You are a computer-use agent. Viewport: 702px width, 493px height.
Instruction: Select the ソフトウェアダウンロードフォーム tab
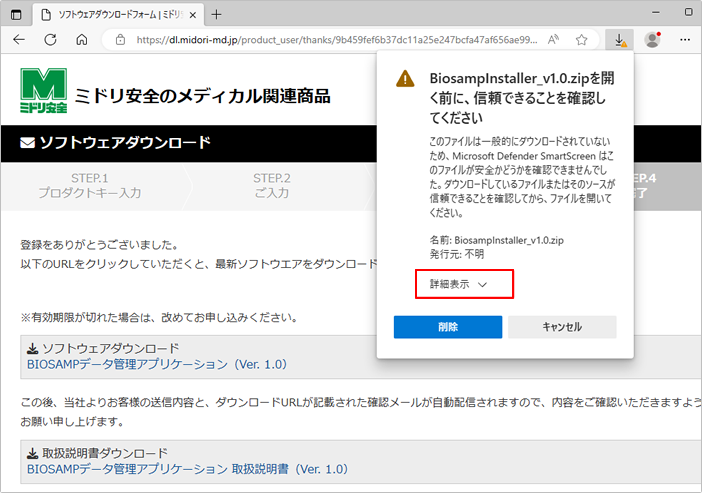coord(119,15)
